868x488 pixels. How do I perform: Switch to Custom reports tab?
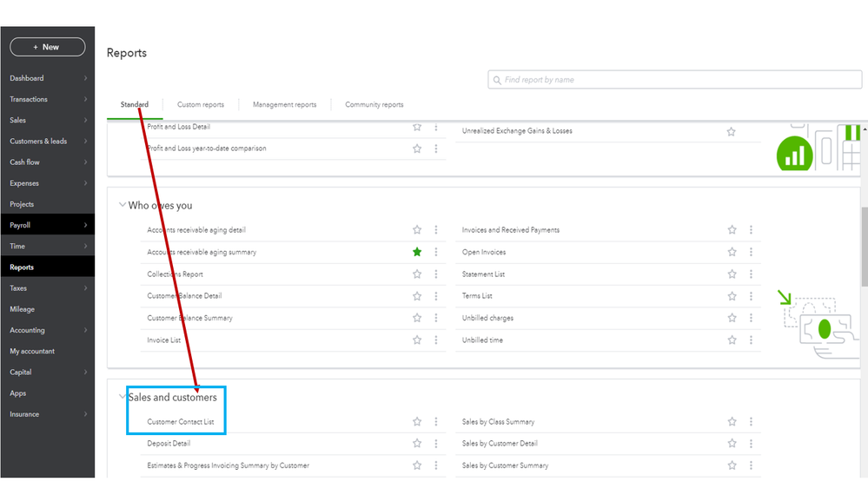[201, 105]
